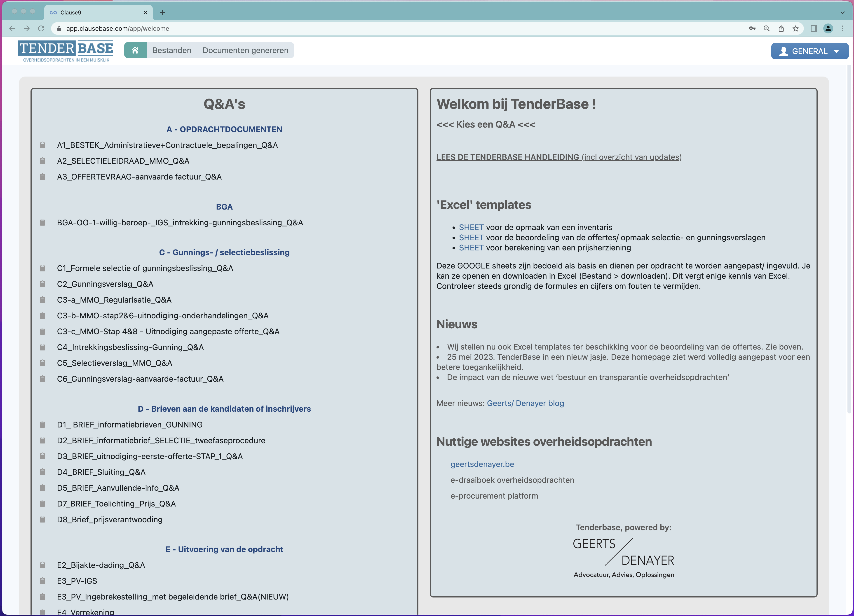Open a new browser tab
Viewport: 854px width, 616px height.
coord(163,13)
